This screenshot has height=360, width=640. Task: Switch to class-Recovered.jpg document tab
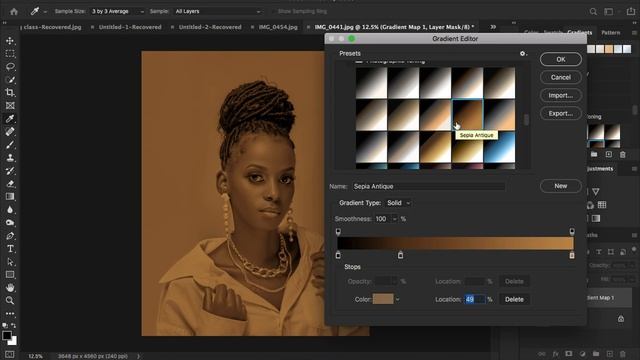[x=52, y=27]
